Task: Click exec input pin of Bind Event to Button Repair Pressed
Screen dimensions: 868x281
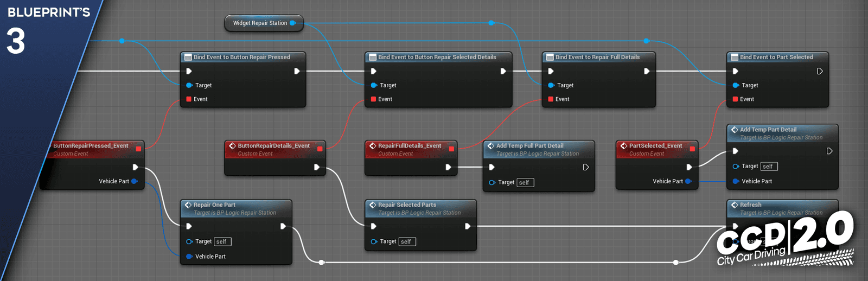Action: (189, 71)
